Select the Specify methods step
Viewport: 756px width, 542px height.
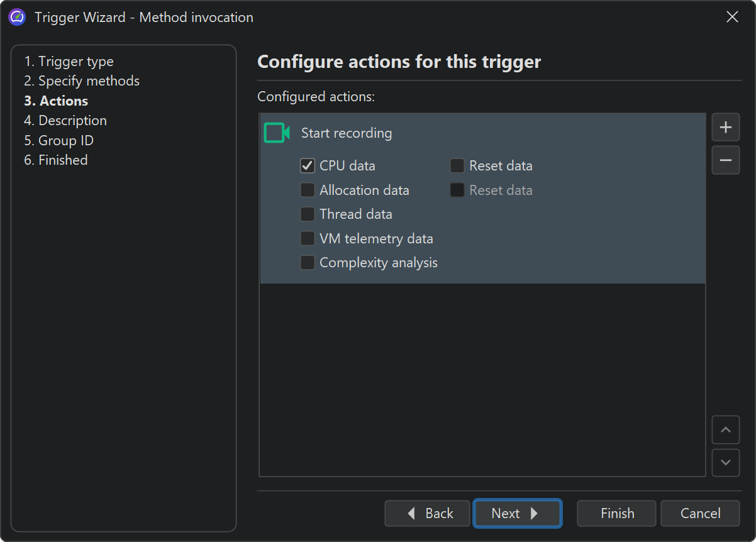point(82,81)
